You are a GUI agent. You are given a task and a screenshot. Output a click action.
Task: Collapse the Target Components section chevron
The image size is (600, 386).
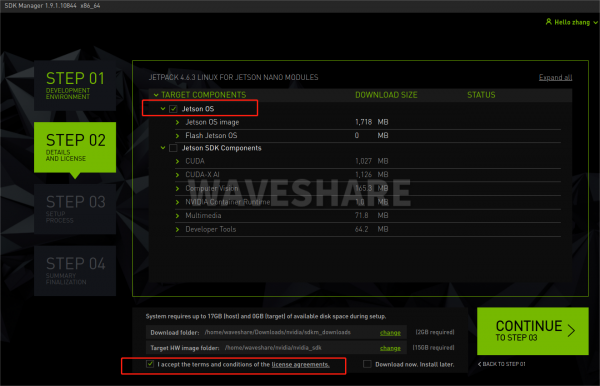click(156, 95)
